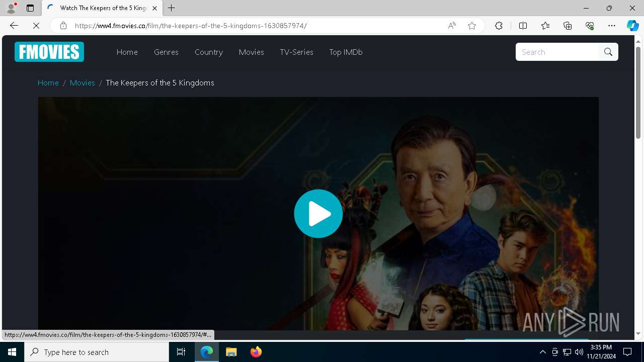Open Task View on taskbar

tap(181, 352)
